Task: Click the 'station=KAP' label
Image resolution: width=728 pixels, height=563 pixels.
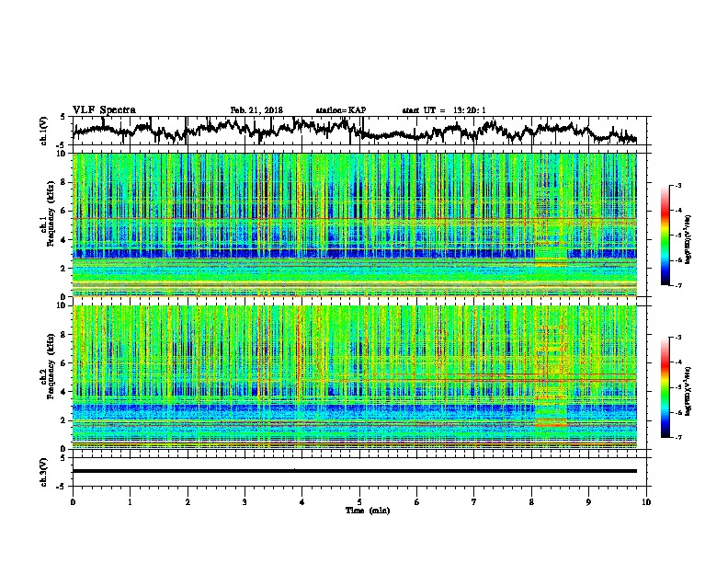Action: [x=341, y=110]
